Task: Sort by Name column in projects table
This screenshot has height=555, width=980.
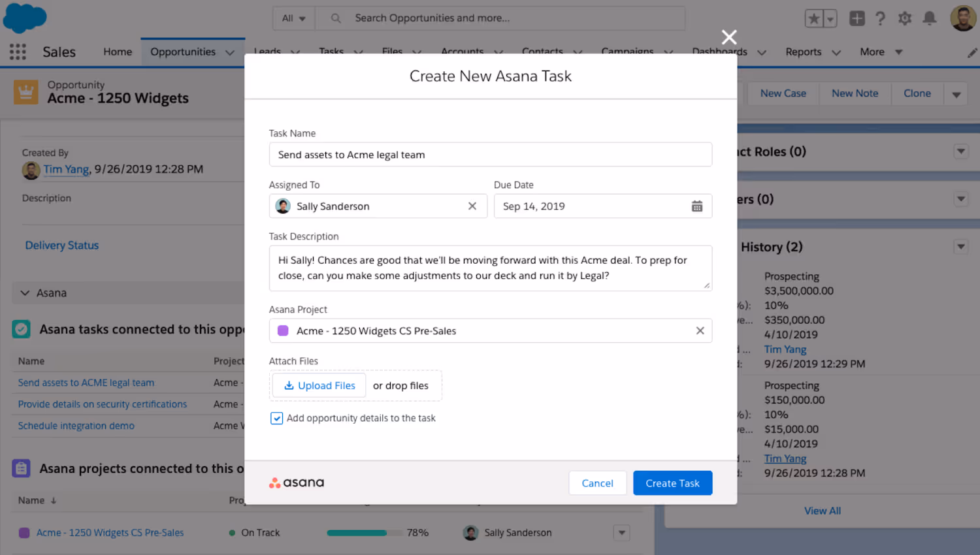Action: (x=37, y=500)
